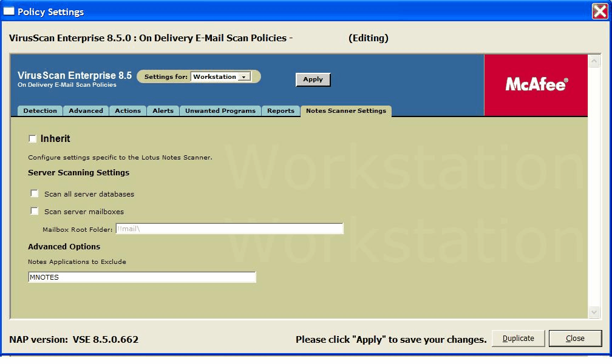Check Scan all server databases
Image resolution: width=612 pixels, height=364 pixels.
35,194
